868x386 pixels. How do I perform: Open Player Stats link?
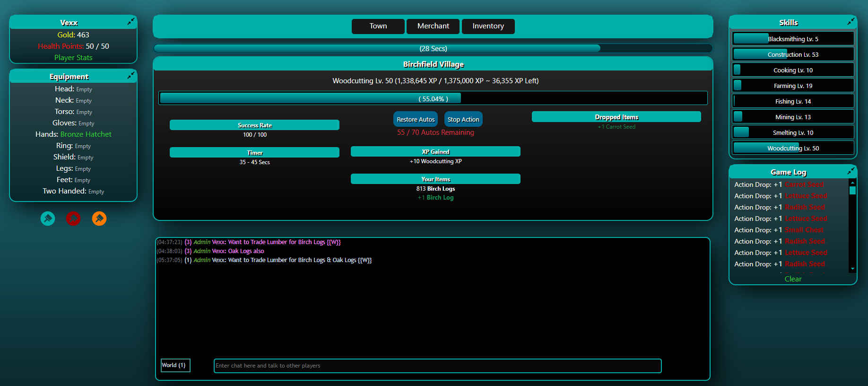click(73, 58)
